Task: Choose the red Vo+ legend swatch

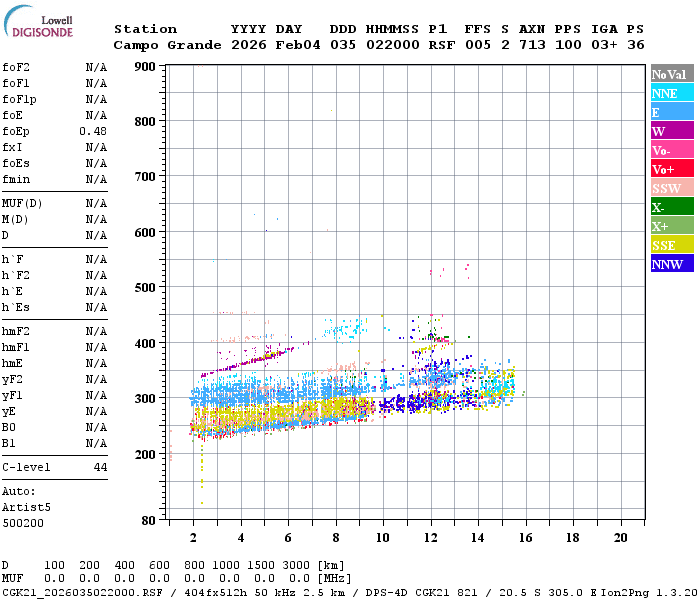Action: [671, 169]
